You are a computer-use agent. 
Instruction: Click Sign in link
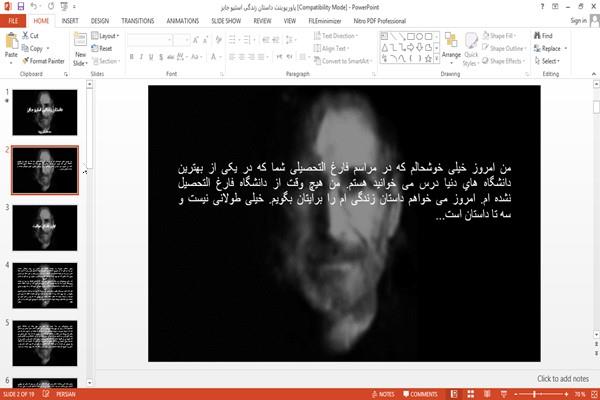(578, 21)
